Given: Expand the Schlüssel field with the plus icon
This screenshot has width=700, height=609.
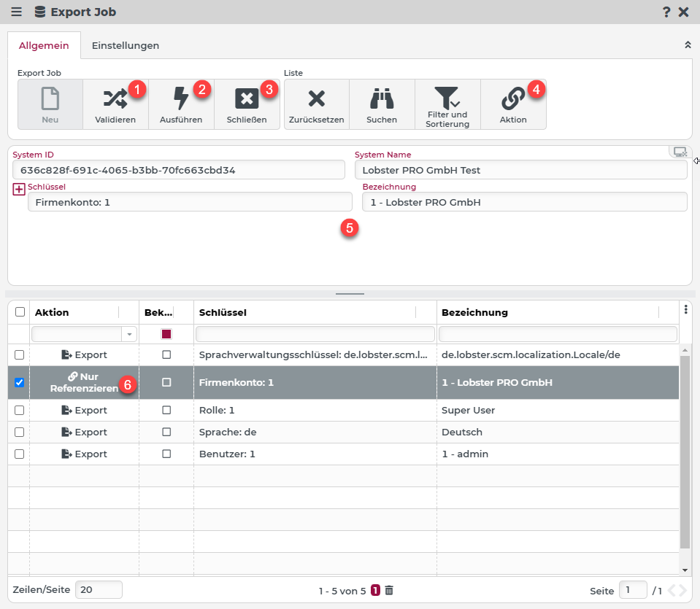Looking at the screenshot, I should tap(19, 189).
